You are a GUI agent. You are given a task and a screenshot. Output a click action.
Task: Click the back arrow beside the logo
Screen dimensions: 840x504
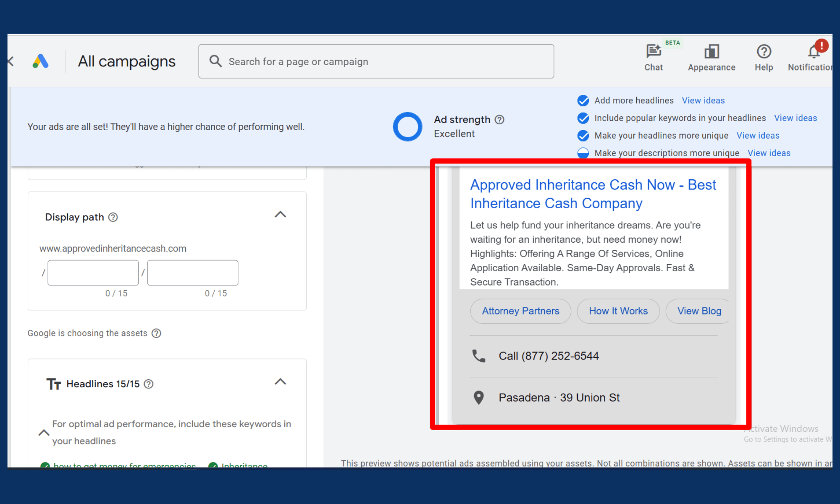tap(11, 61)
